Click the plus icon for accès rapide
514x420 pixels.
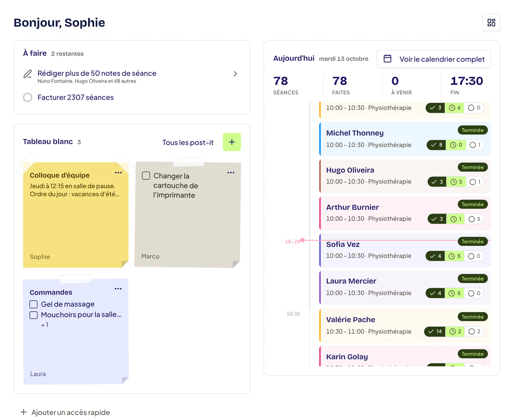(23, 412)
